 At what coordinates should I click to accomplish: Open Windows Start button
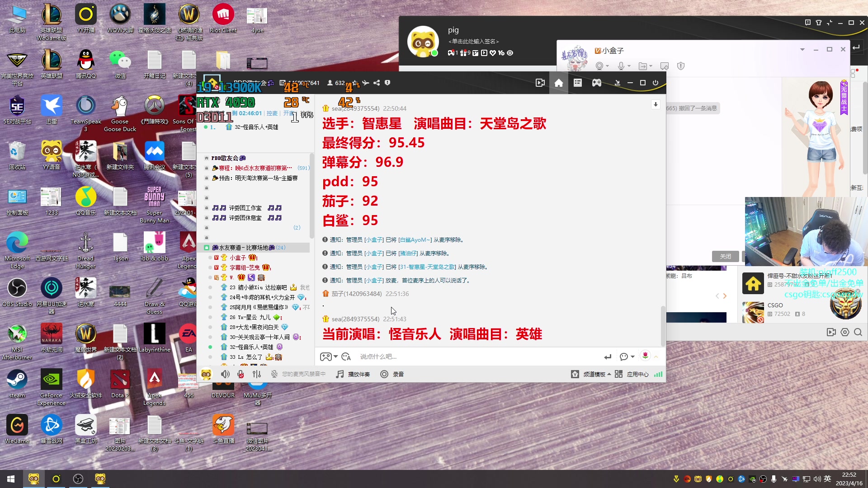11,479
